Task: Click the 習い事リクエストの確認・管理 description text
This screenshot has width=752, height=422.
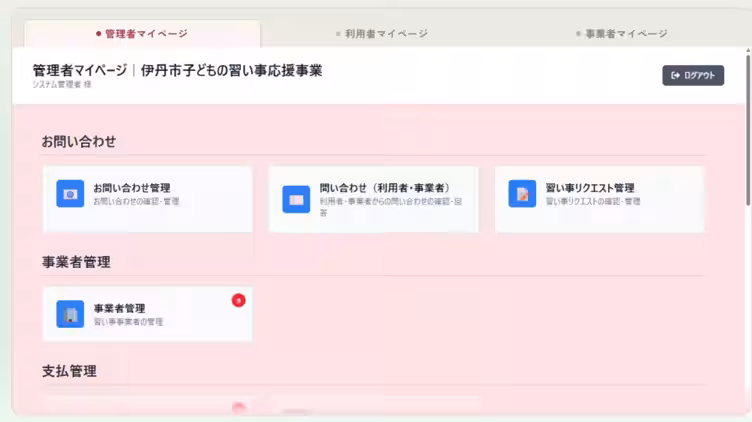Action: click(x=593, y=201)
